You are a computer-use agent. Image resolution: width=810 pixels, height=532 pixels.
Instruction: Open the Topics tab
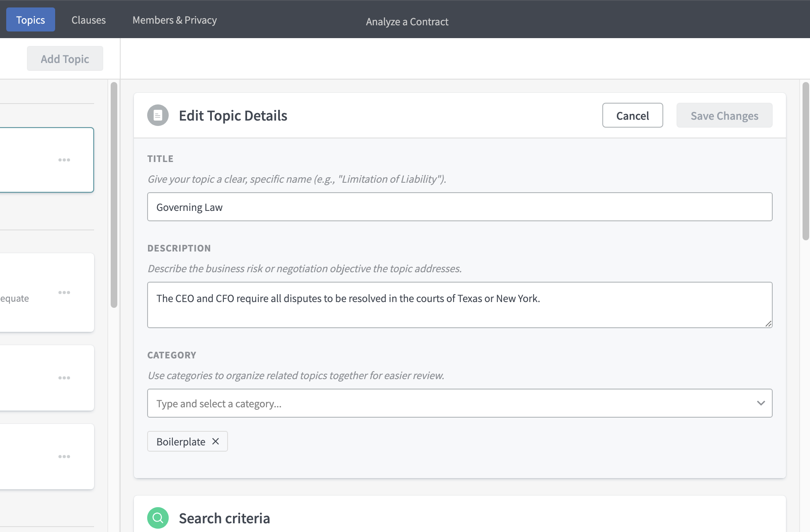point(31,20)
